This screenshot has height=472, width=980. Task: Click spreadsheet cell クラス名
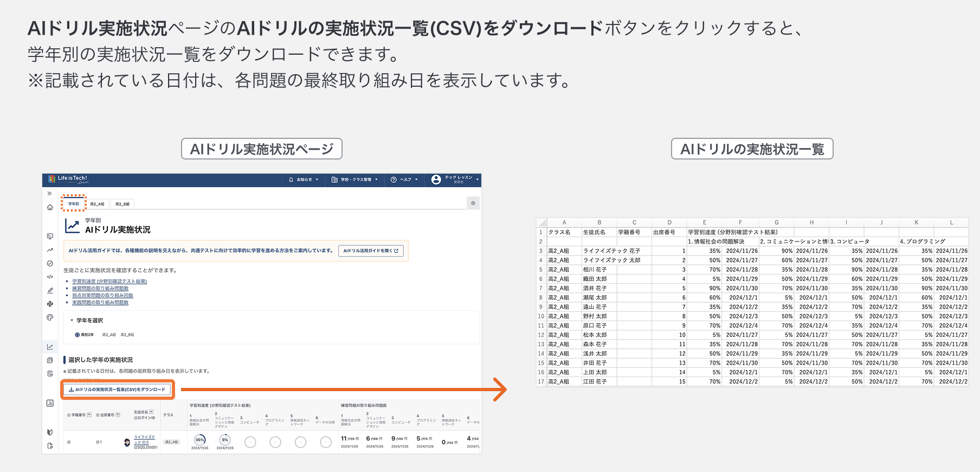564,232
